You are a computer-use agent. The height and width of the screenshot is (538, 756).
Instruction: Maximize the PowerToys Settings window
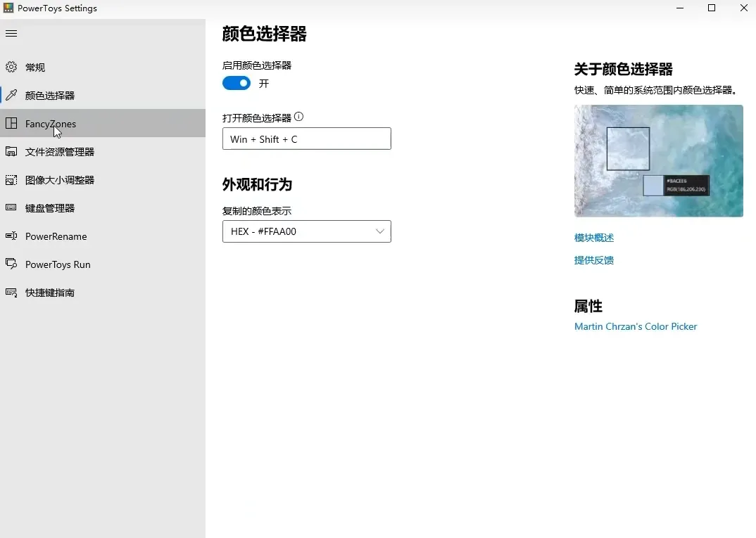click(x=712, y=8)
